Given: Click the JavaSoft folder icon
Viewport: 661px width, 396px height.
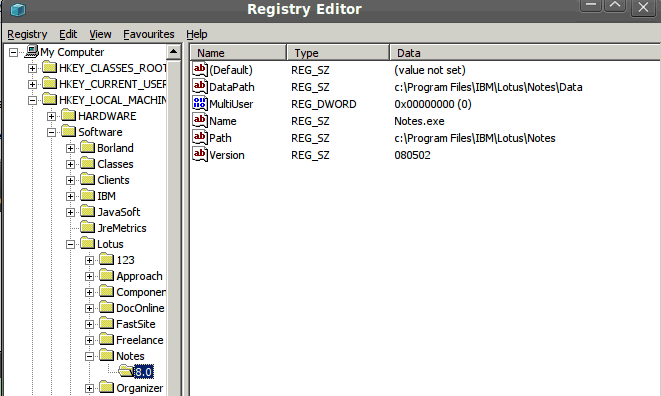Looking at the screenshot, I should click(x=88, y=212).
